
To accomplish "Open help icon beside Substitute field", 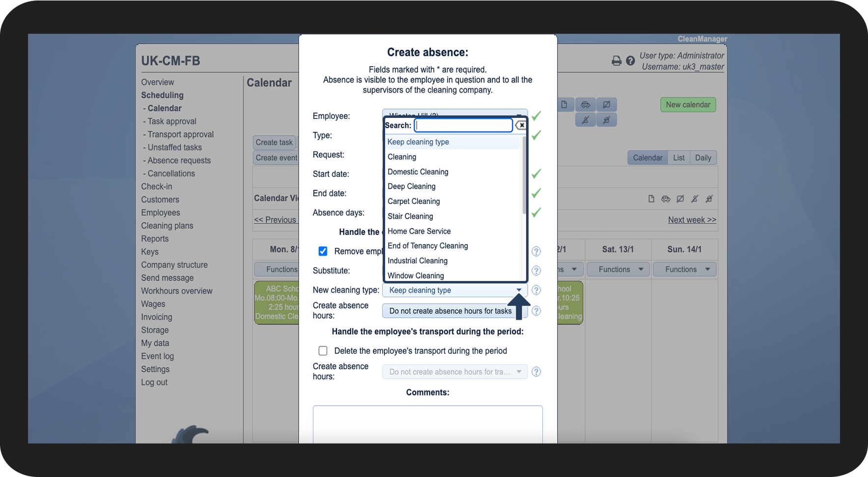I will [x=536, y=271].
